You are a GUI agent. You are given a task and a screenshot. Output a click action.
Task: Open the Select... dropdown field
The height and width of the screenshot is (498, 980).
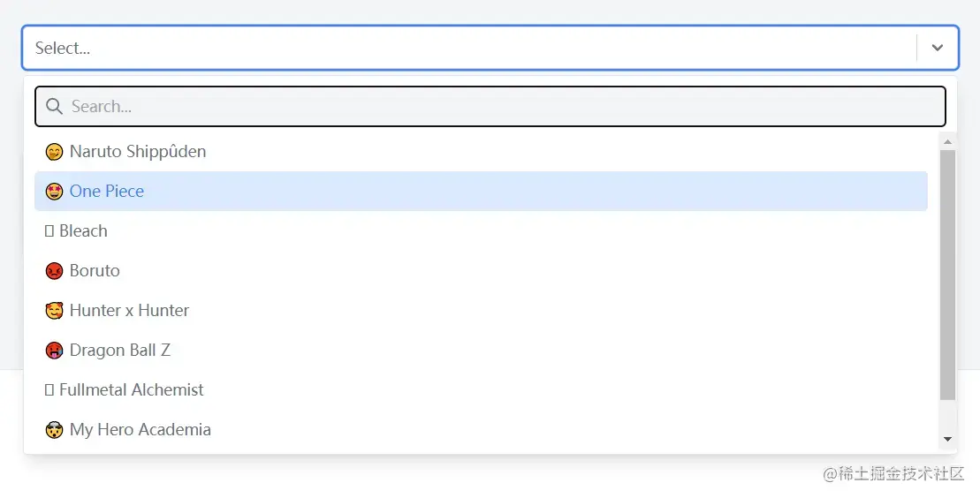442,48
